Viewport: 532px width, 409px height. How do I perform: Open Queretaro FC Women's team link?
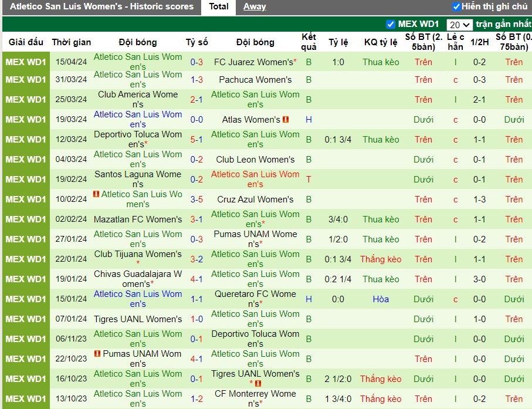255,299
